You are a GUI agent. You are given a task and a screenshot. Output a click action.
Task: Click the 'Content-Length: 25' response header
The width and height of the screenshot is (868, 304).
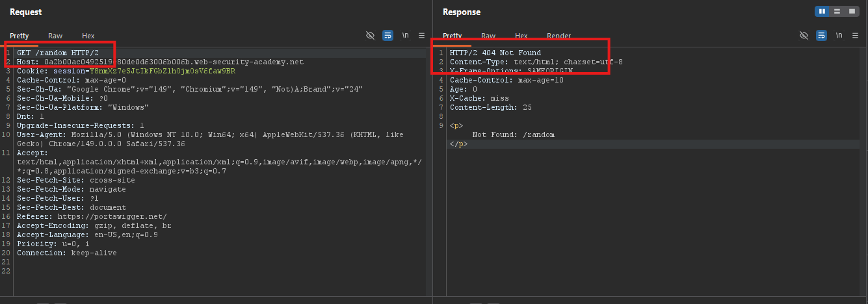coord(491,107)
